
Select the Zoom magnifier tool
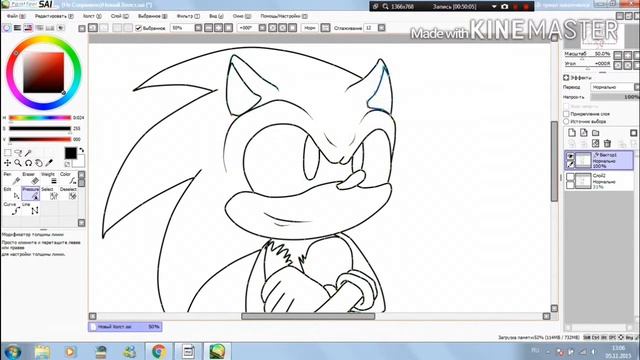pos(18,163)
